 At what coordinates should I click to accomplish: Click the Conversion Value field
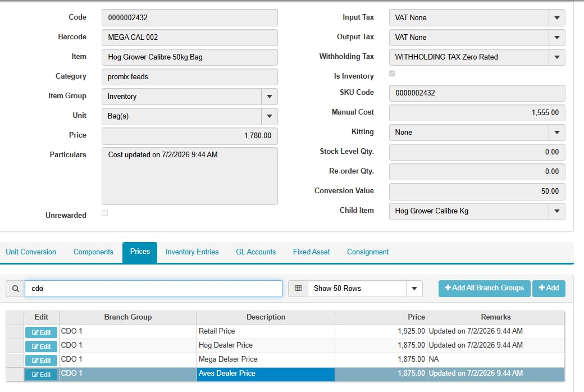[477, 192]
